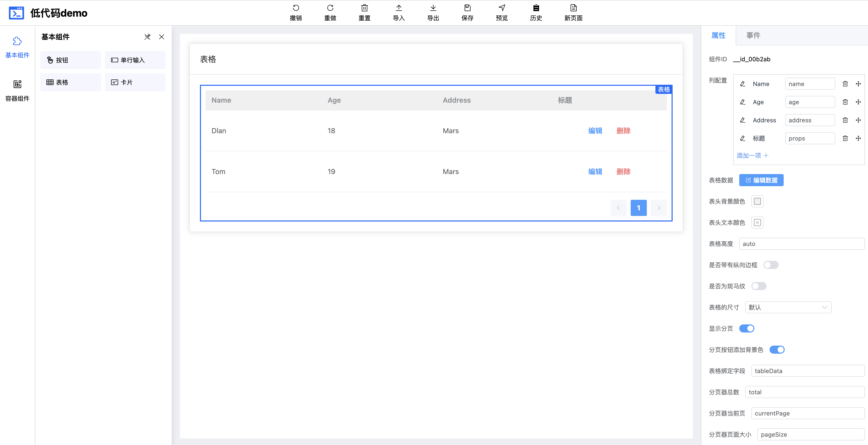Open the table size (表格的尺寸) dropdown
Image resolution: width=868 pixels, height=445 pixels.
click(x=788, y=307)
